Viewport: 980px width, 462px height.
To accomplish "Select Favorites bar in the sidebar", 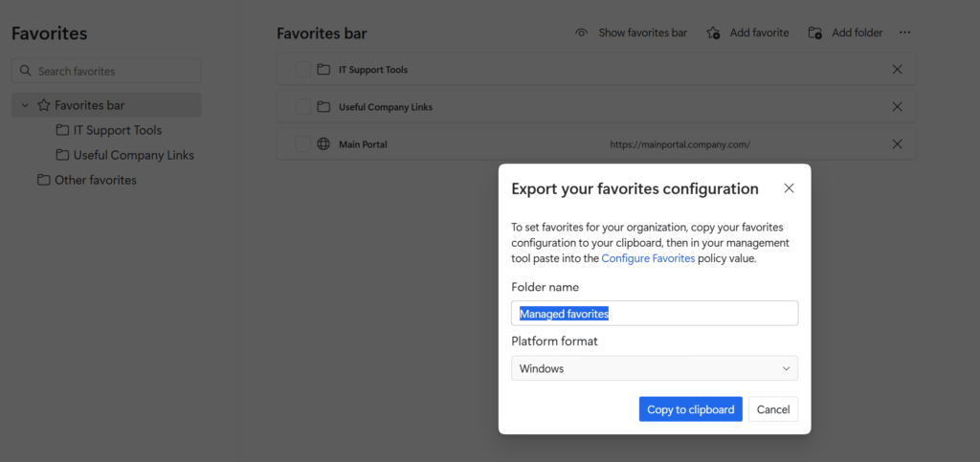I will click(105, 105).
